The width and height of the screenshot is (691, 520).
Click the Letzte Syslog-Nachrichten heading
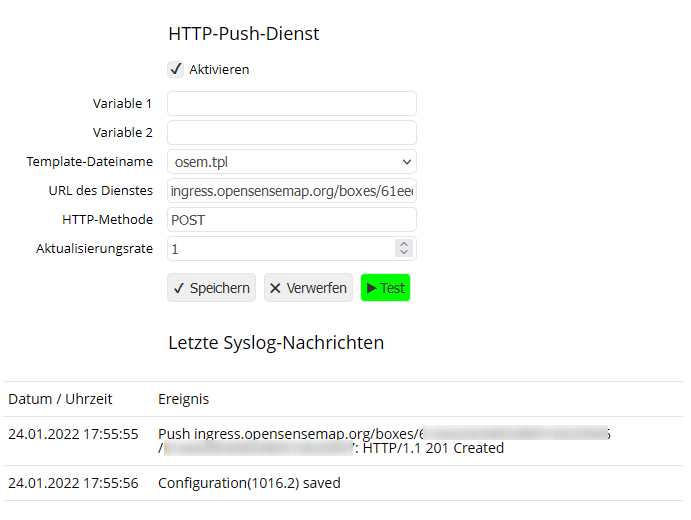(x=276, y=343)
